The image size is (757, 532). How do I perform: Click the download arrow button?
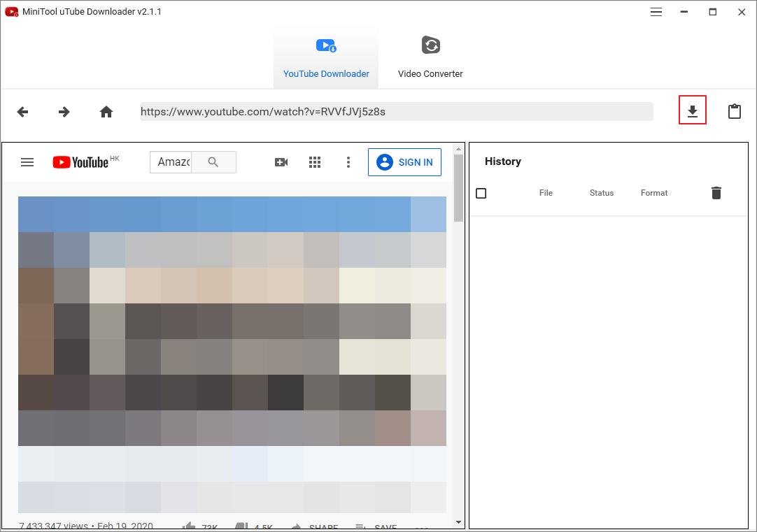pyautogui.click(x=693, y=110)
